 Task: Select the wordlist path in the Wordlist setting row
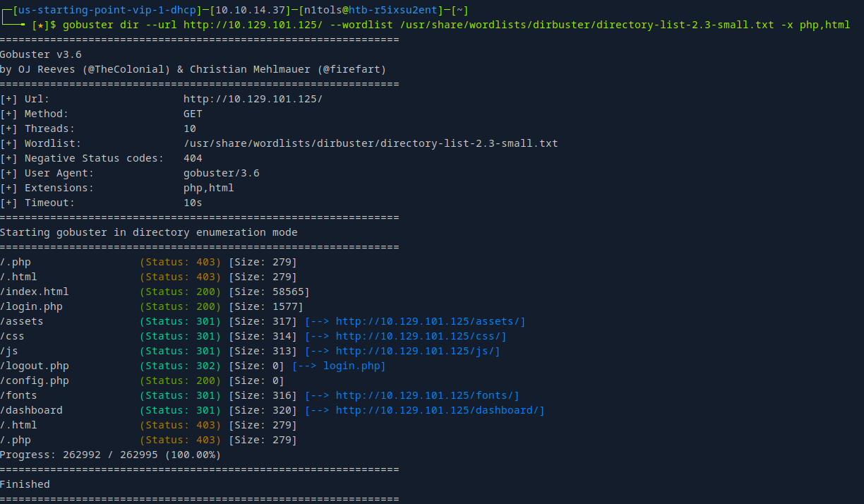[371, 143]
